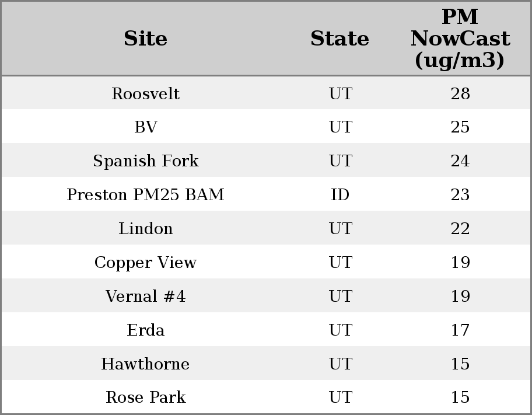
Task: Select the Roosvelt site cell
Action: click(x=145, y=93)
